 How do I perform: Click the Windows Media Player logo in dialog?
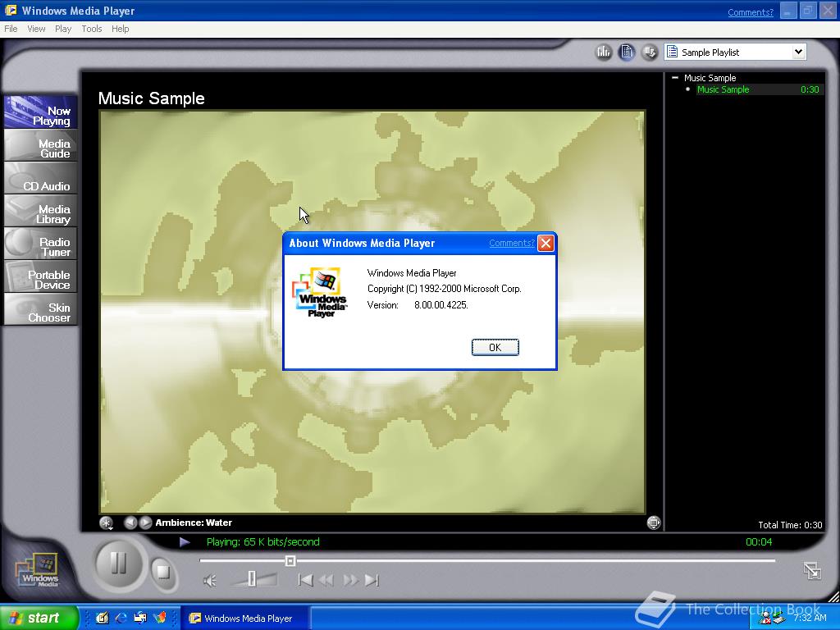pyautogui.click(x=319, y=292)
